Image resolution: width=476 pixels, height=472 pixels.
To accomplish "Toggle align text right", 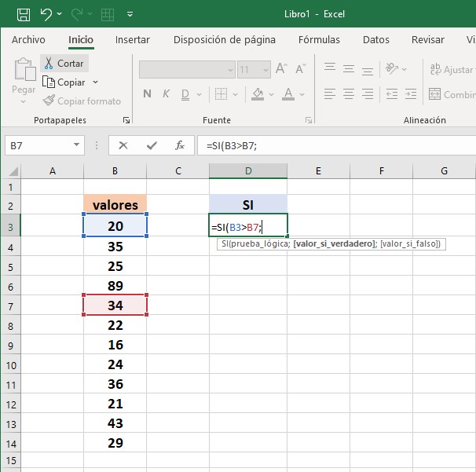I will (x=368, y=94).
